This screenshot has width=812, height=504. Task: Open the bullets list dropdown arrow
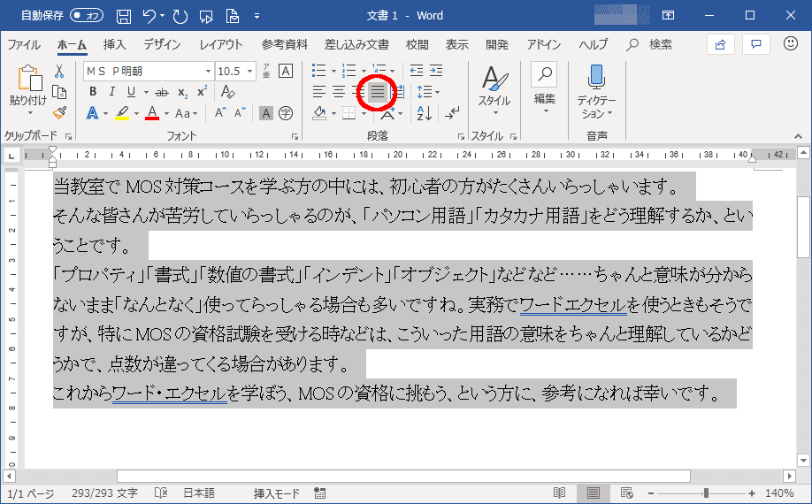click(333, 71)
